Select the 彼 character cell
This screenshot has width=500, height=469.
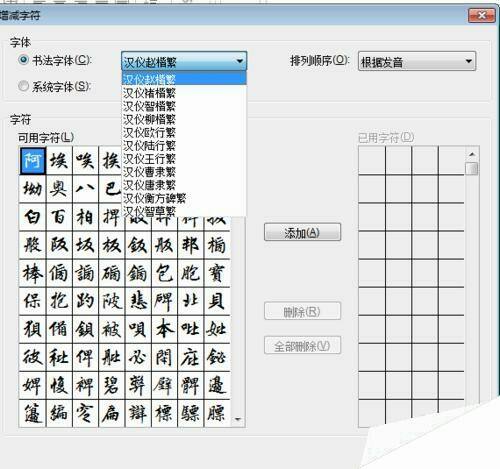click(33, 357)
